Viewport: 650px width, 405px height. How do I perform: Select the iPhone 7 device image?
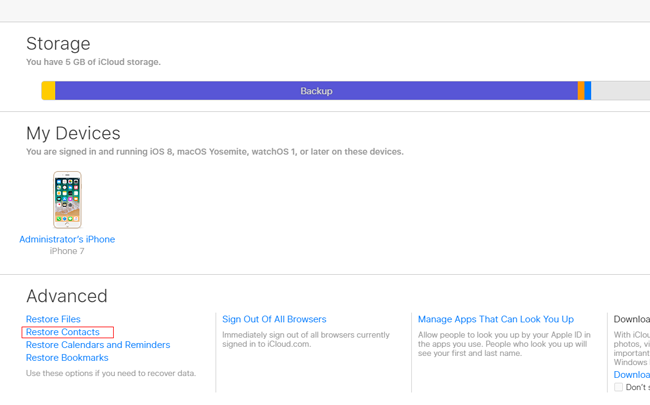[67, 200]
